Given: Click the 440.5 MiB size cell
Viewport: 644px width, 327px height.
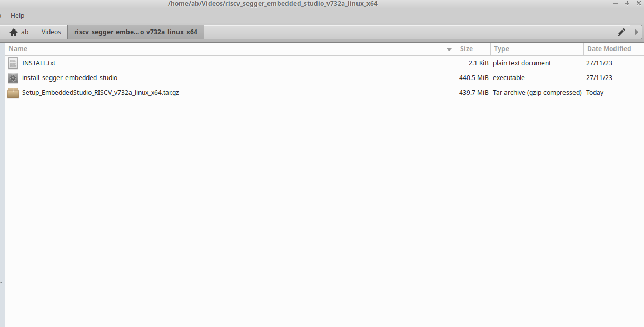Looking at the screenshot, I should coord(474,78).
